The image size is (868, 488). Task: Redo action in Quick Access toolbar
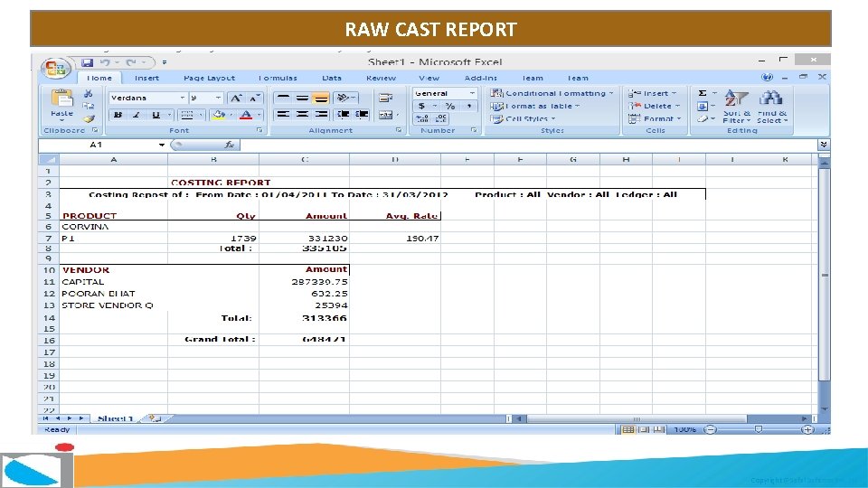tap(130, 62)
